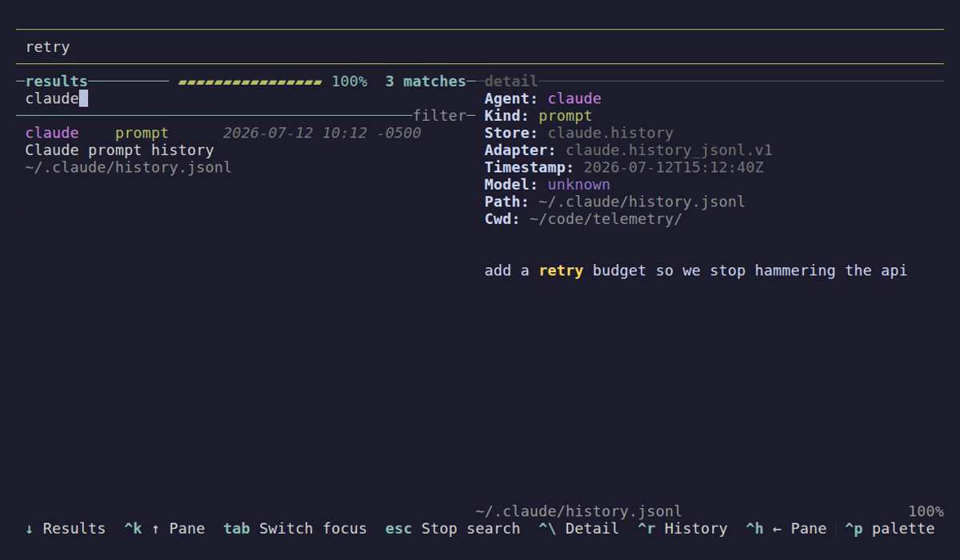
Task: Click 'tab Switch focus' shortcut hint
Action: tap(294, 528)
